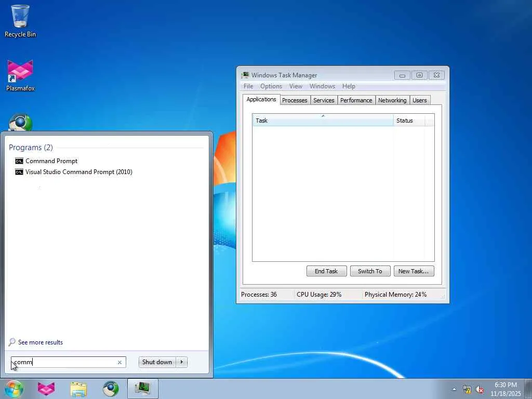Clear the Start menu search box
The height and width of the screenshot is (399, 532).
[119, 362]
